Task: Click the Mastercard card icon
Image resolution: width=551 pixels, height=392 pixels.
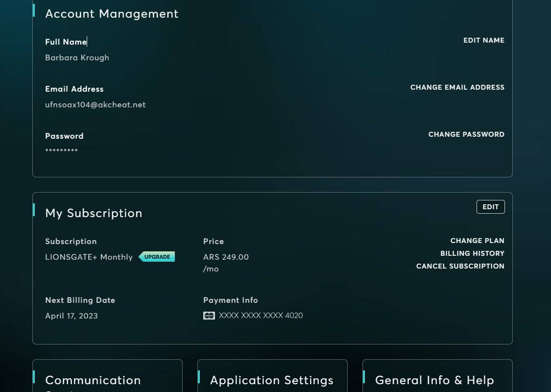Action: point(209,316)
